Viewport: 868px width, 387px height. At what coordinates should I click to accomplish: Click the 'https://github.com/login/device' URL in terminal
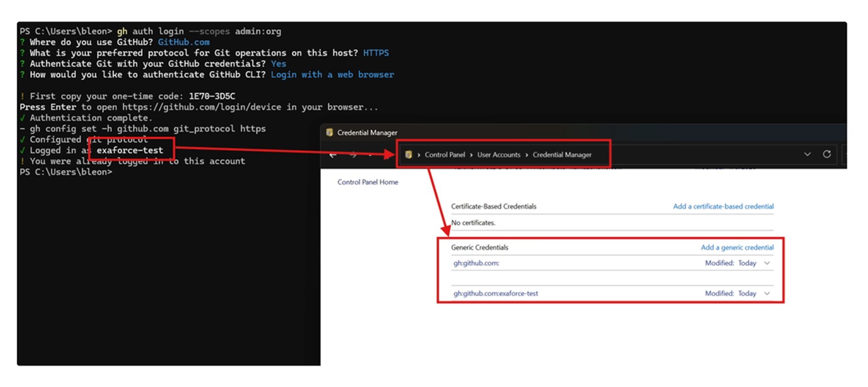coord(202,107)
